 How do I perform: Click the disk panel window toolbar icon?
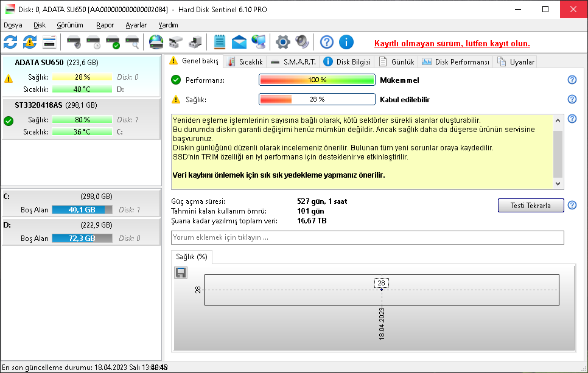[49, 42]
